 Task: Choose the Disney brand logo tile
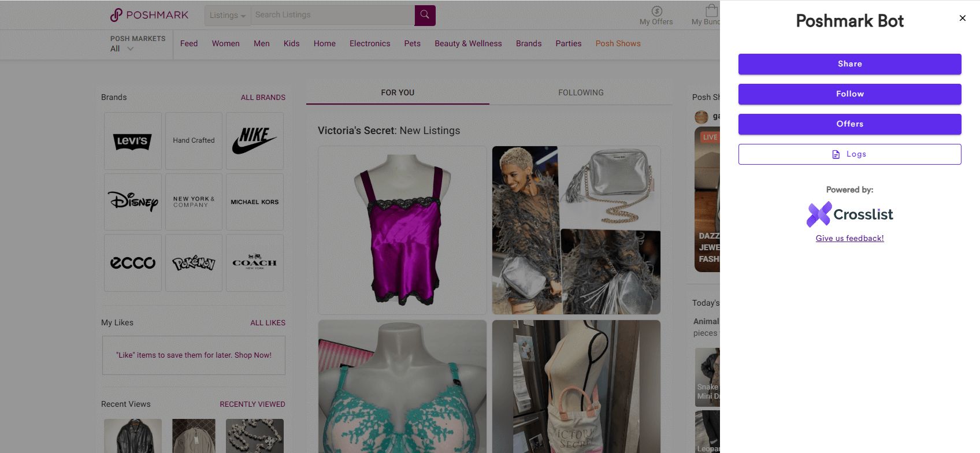tap(133, 202)
